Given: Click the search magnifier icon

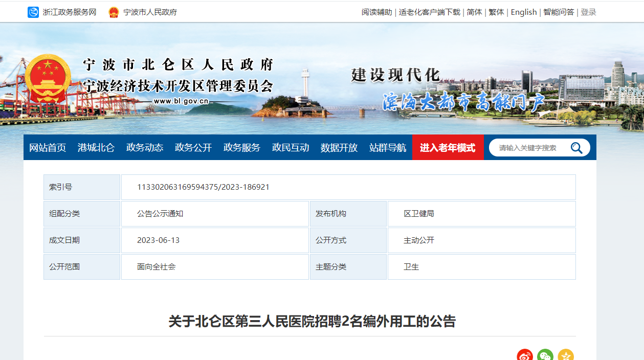Looking at the screenshot, I should 576,148.
